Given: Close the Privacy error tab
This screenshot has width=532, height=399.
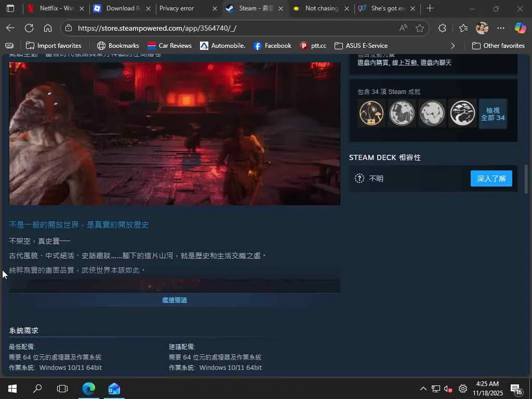Looking at the screenshot, I should (x=215, y=8).
